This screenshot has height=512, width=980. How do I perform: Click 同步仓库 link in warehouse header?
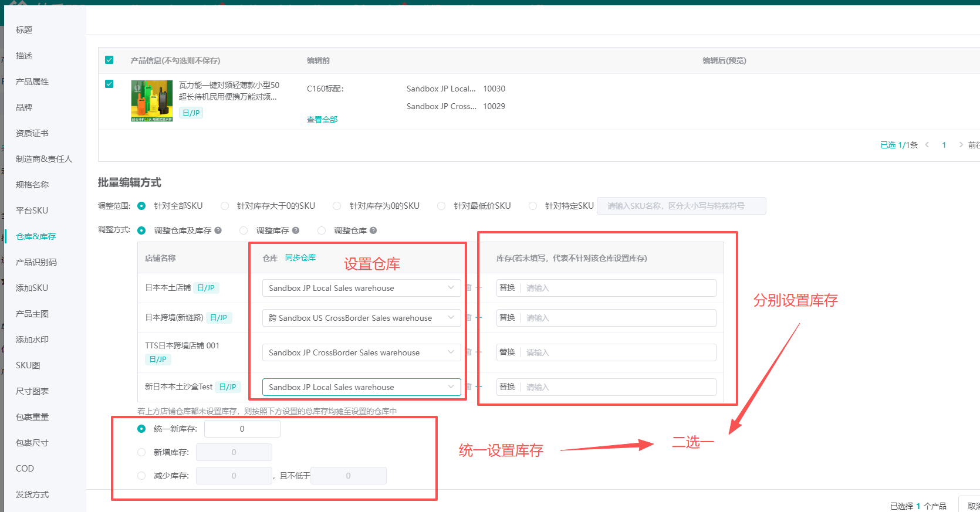(300, 258)
